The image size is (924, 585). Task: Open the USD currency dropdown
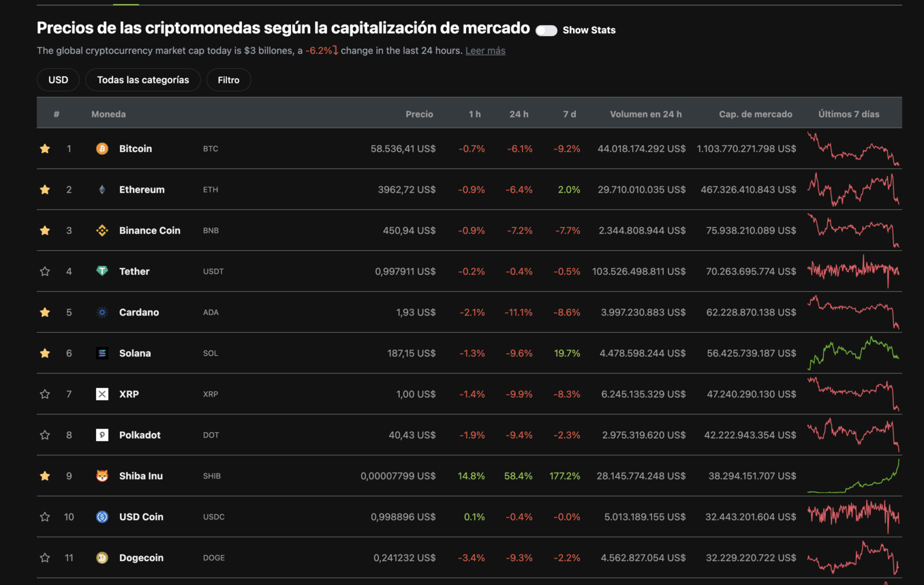point(58,80)
